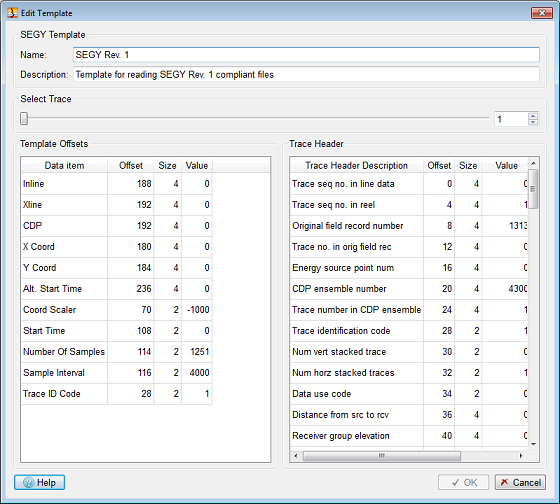Decrement the trace number spinner
This screenshot has width=560, height=504.
point(533,122)
